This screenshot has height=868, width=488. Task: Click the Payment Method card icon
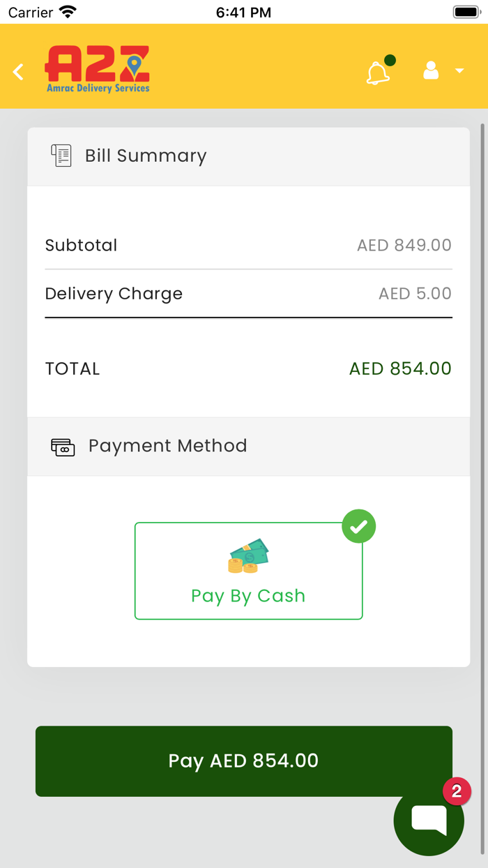pos(63,447)
